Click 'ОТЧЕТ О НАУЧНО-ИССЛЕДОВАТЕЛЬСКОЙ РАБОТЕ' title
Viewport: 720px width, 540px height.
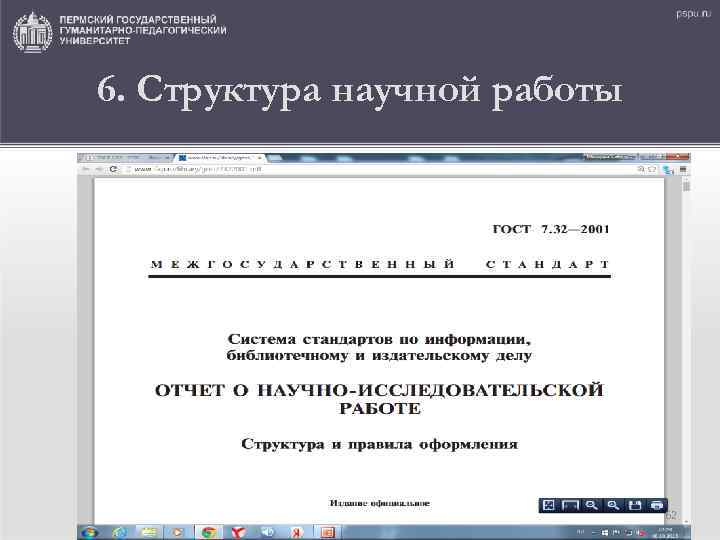[379, 399]
